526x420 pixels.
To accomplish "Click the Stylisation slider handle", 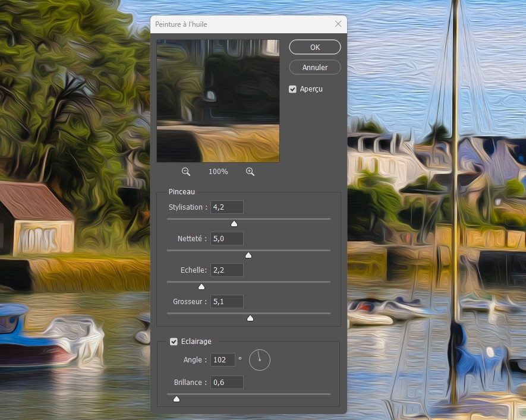I will click(x=234, y=223).
